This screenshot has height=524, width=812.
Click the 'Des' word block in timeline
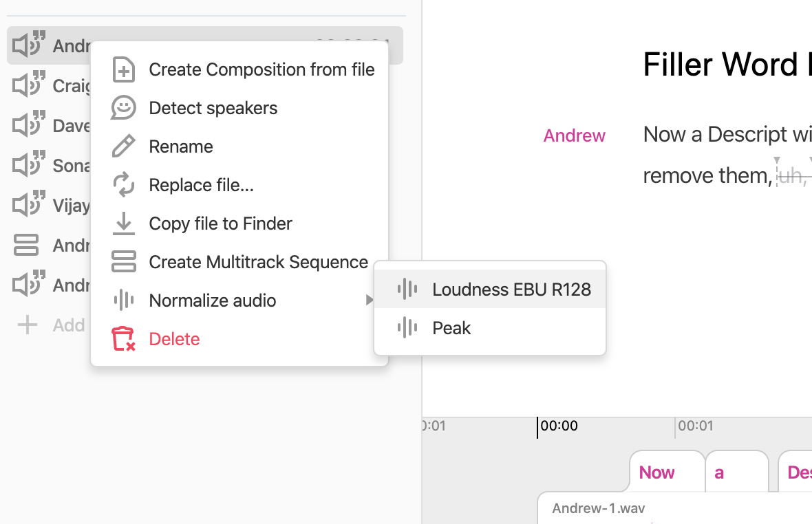click(x=795, y=472)
